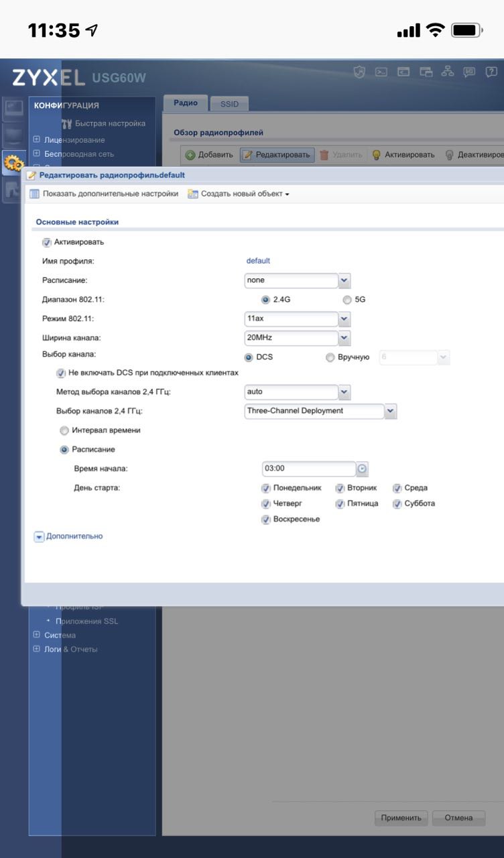Viewport: 504px width, 858px height.
Task: Switch to the SSID tab
Action: [x=229, y=104]
